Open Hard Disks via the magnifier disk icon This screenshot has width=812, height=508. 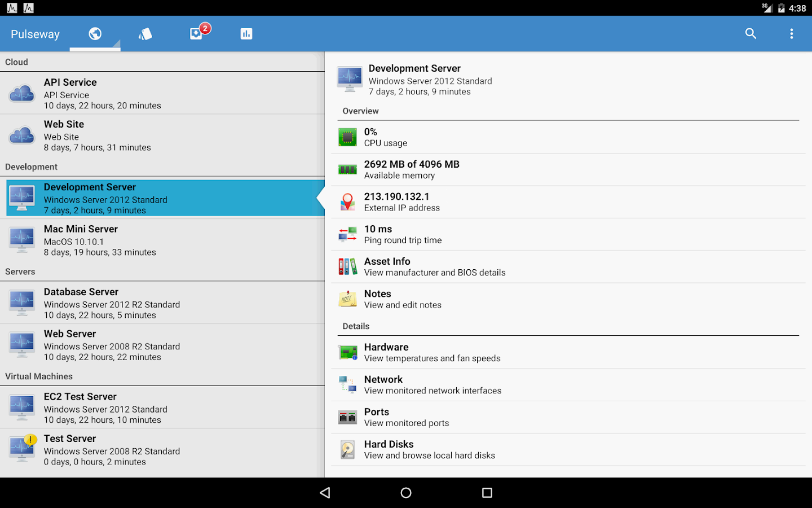click(x=348, y=449)
